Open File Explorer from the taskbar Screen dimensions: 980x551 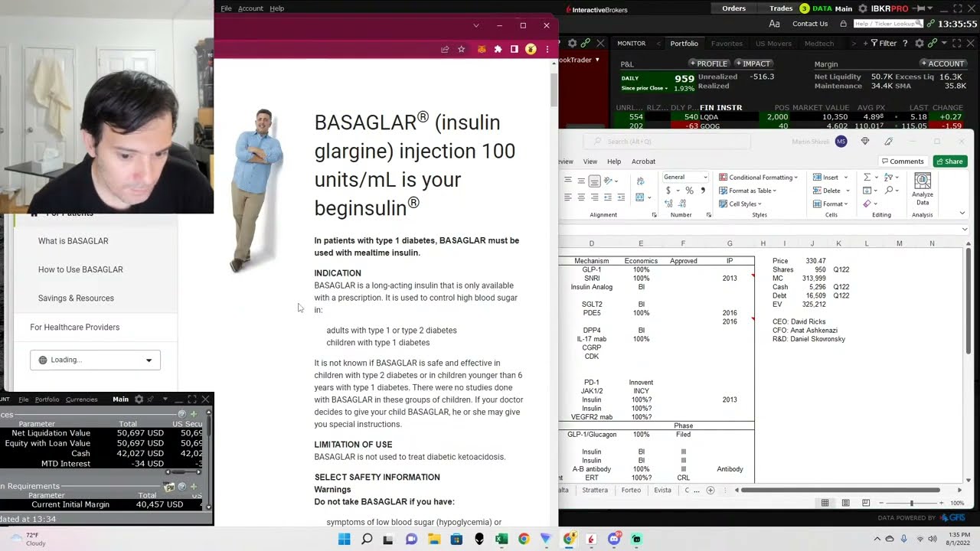coord(434,539)
